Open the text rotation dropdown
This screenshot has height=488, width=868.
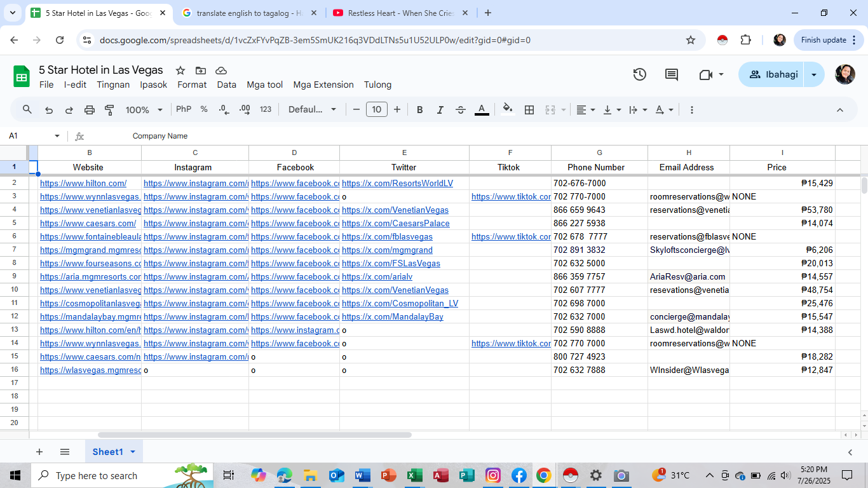tap(664, 110)
